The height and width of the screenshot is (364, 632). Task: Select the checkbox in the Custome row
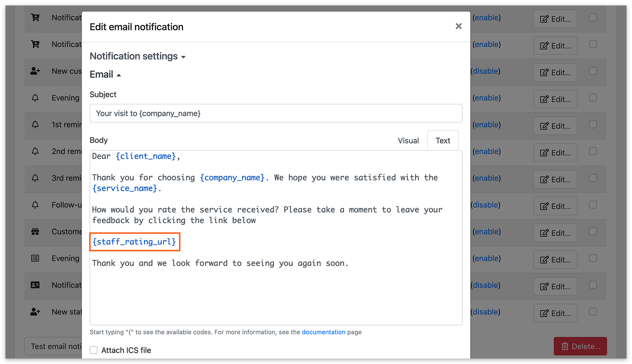[x=593, y=232]
